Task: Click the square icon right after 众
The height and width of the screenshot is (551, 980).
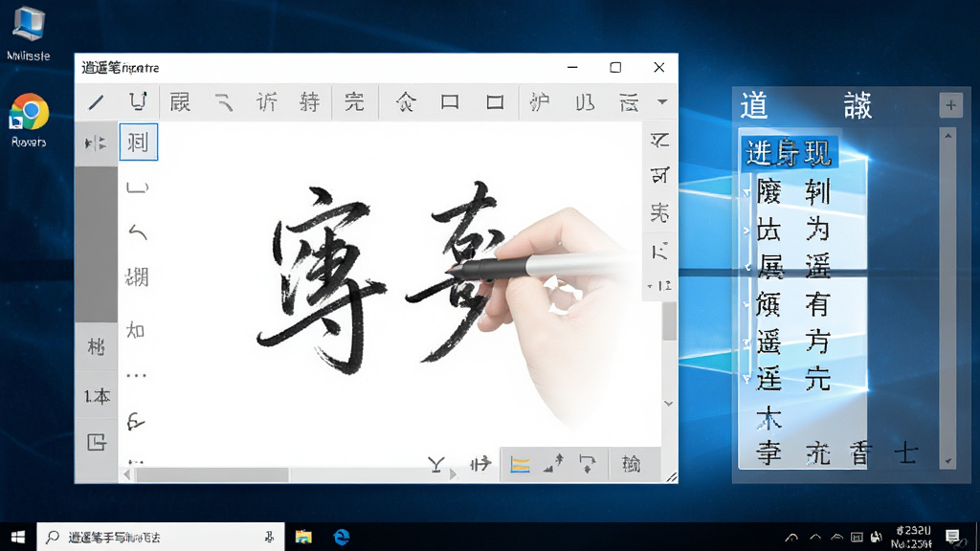Action: (450, 101)
